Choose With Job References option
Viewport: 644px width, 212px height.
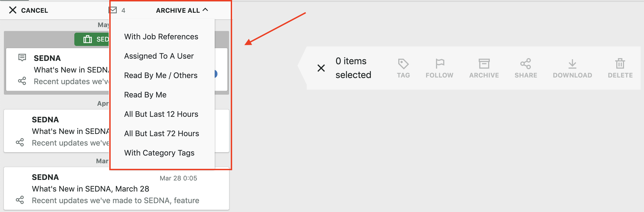click(161, 37)
